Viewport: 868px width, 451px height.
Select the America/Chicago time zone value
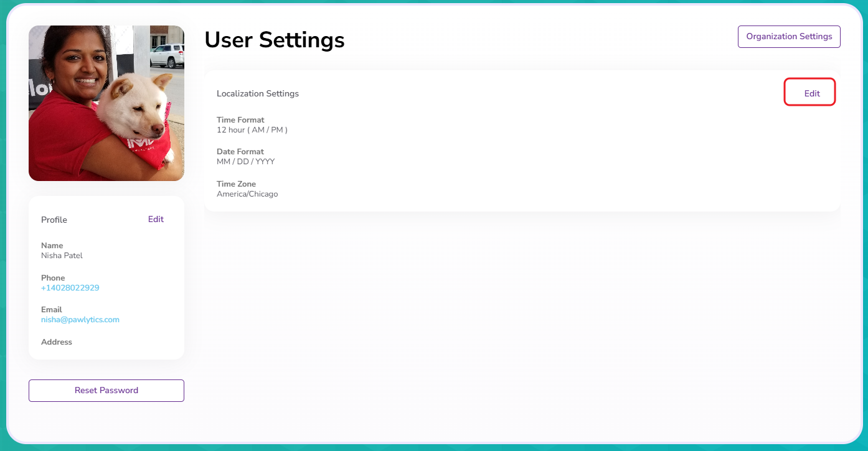point(247,194)
